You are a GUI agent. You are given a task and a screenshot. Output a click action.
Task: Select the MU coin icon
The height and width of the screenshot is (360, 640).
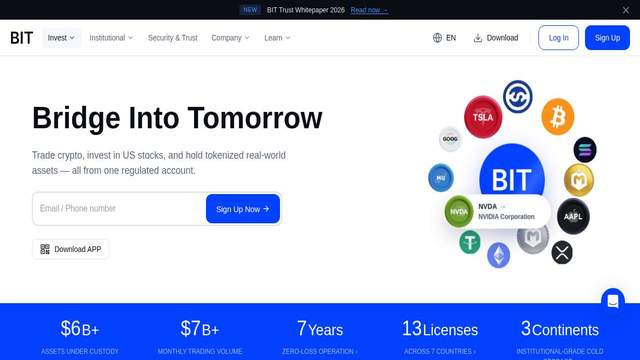pyautogui.click(x=440, y=178)
